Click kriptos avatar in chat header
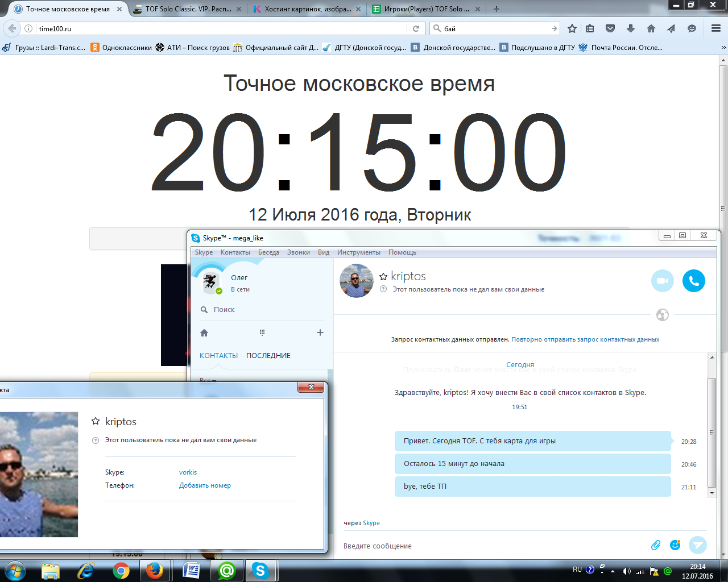The image size is (728, 582). pos(357,281)
